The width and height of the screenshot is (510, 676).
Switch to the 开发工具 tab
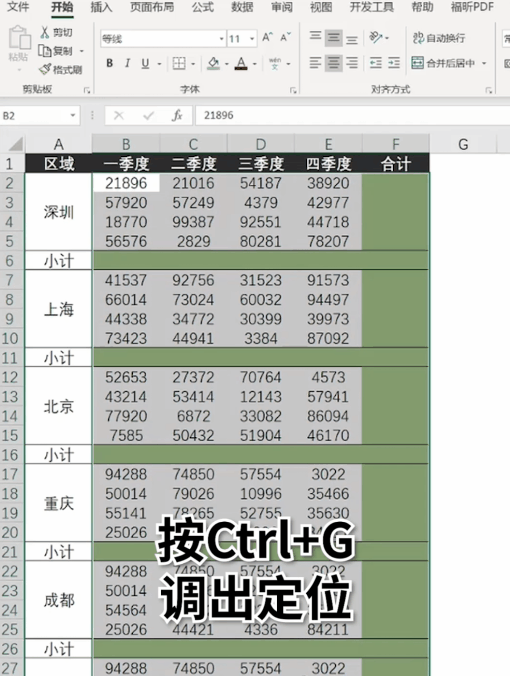tap(371, 7)
